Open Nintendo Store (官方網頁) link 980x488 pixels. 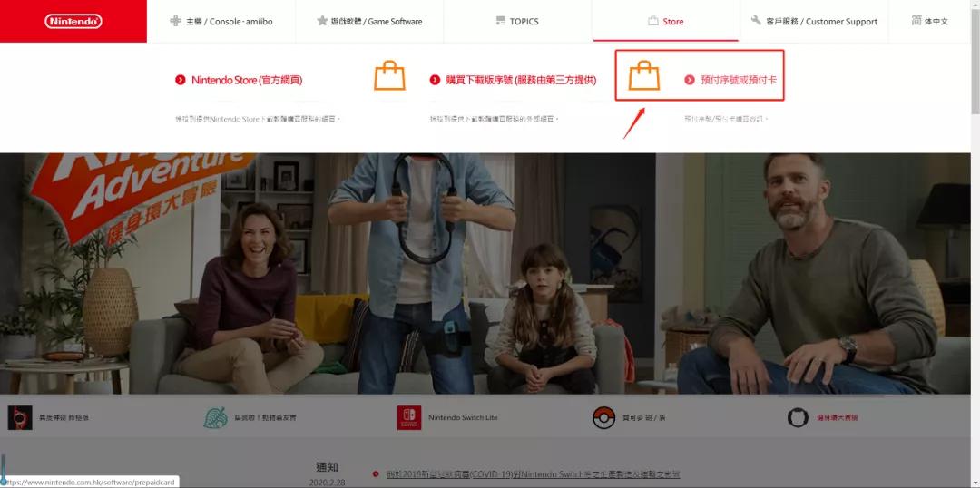247,80
